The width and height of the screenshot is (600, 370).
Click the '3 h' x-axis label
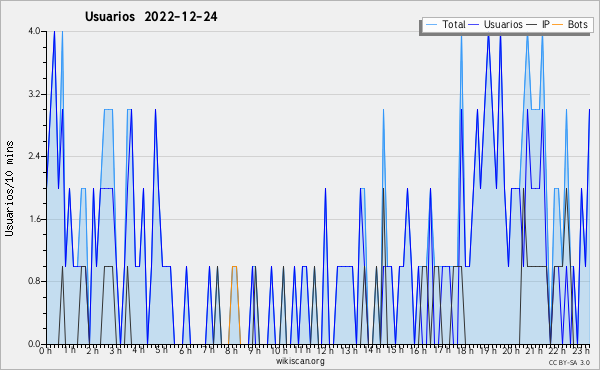click(116, 350)
